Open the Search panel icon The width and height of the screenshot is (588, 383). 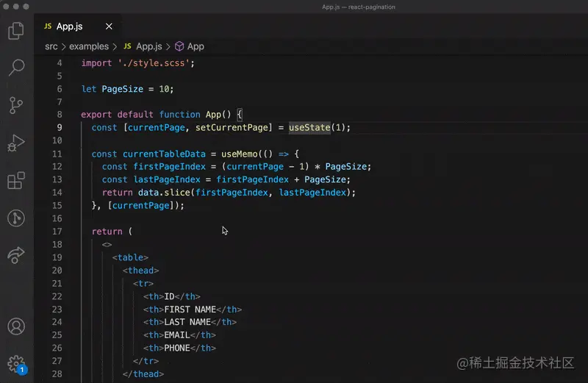[x=16, y=68]
